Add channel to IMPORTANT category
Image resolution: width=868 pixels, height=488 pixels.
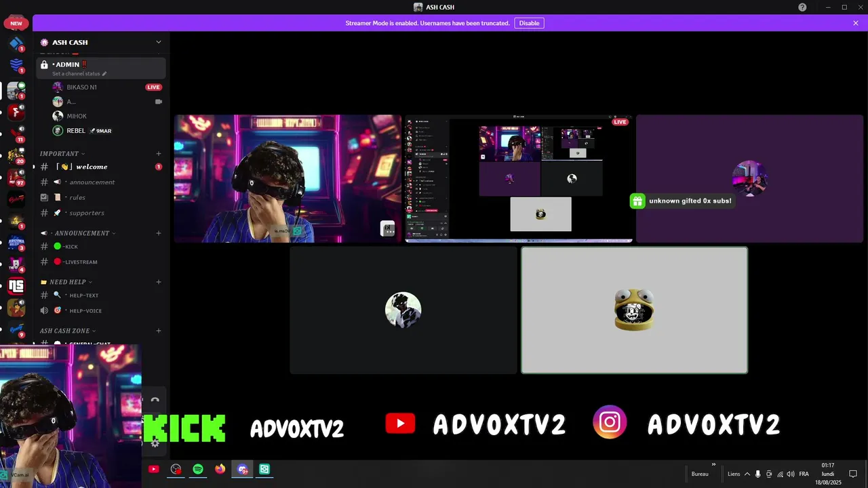(159, 154)
